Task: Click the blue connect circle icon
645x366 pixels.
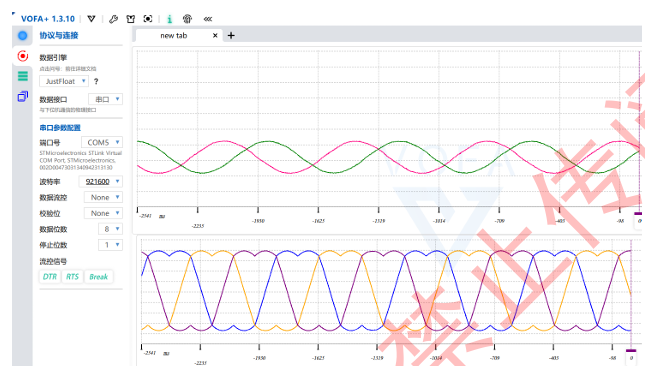Action: click(23, 36)
